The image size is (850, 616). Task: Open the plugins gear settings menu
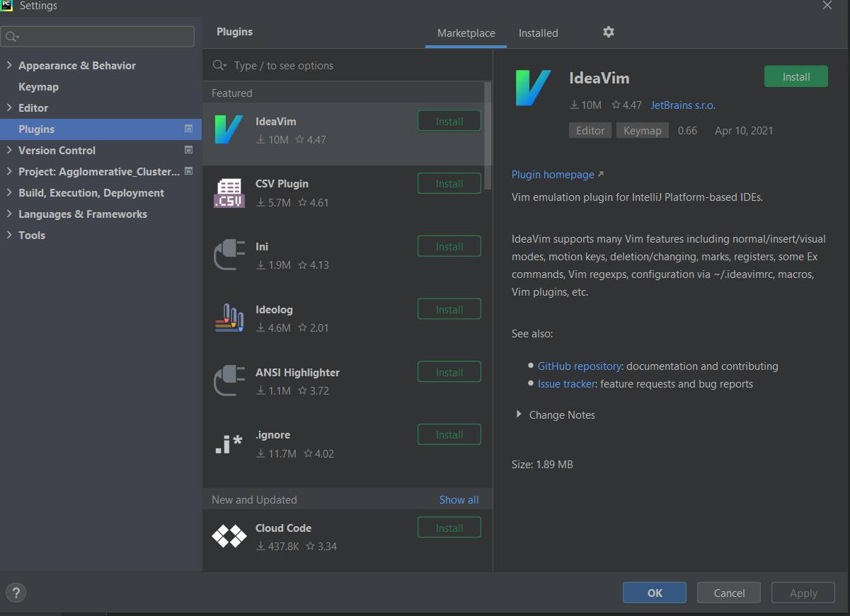click(609, 32)
